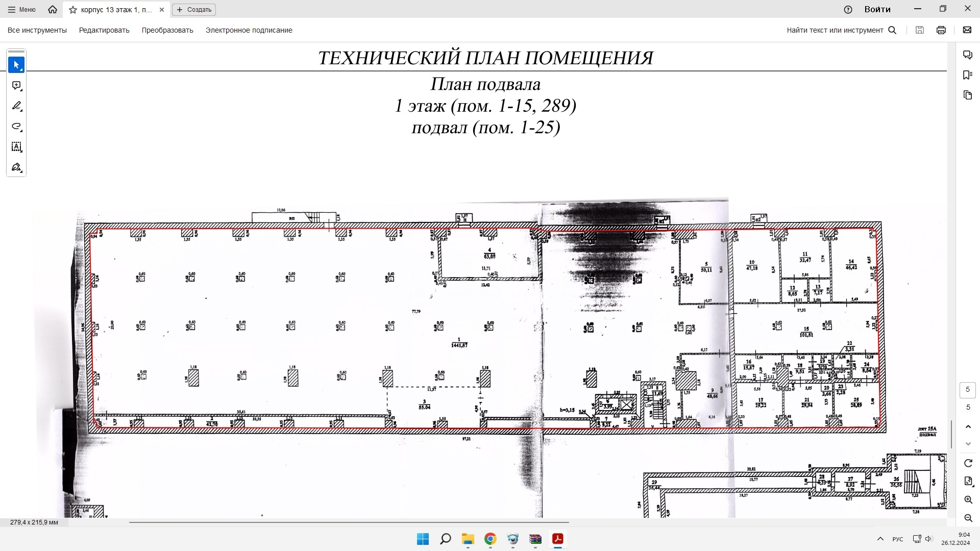Switch to the Редактировать menu
Screen dimensions: 980x551
pyautogui.click(x=104, y=30)
